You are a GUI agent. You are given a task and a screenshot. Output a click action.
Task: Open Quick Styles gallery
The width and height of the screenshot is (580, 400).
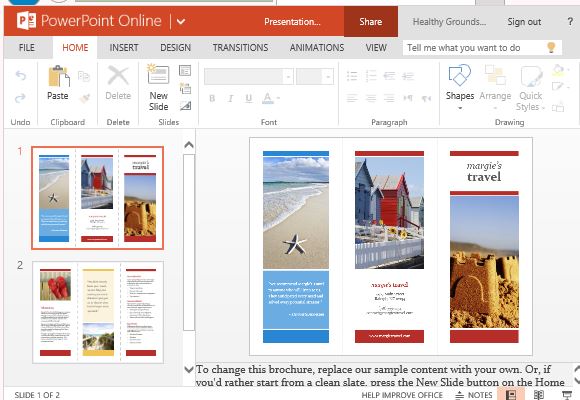pyautogui.click(x=531, y=88)
